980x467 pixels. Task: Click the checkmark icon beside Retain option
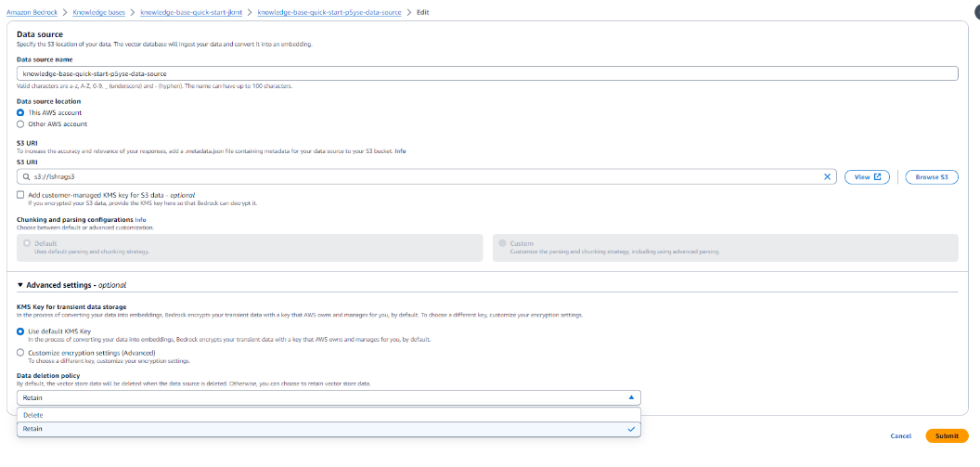[631, 429]
